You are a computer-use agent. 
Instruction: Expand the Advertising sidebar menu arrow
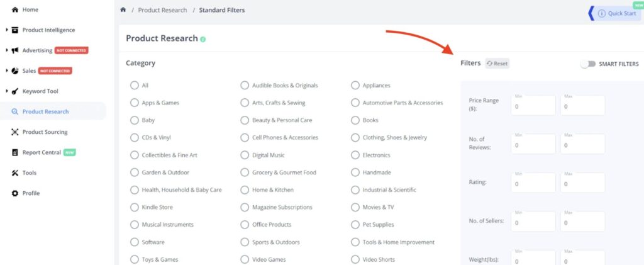[x=6, y=50]
